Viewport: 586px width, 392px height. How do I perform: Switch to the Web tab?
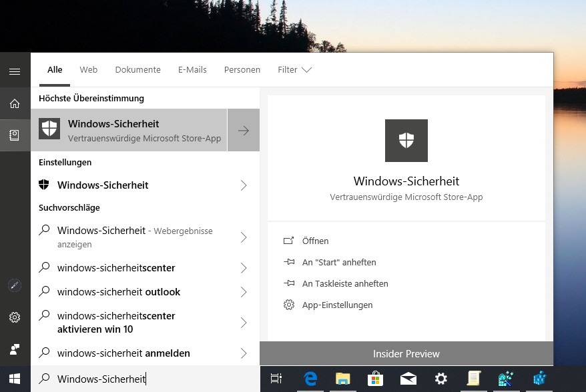89,70
